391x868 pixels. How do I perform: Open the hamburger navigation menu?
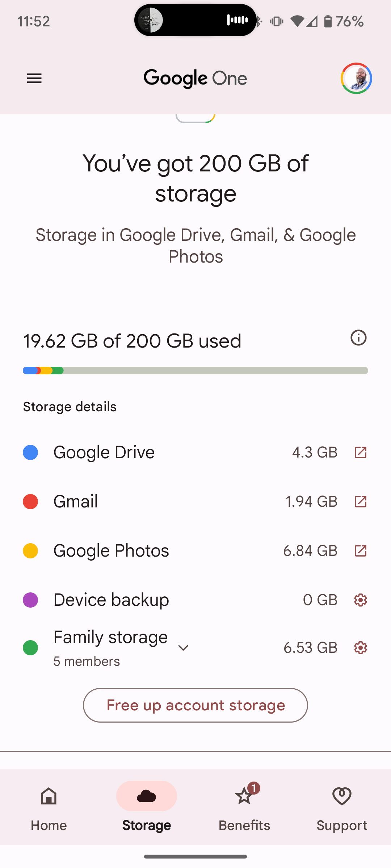coord(34,78)
